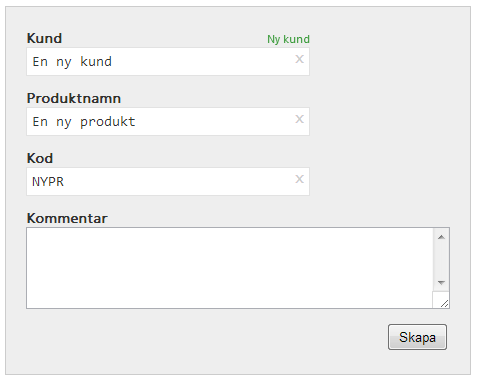The image size is (479, 383).
Task: Click inside the empty Kommentar textarea
Action: [x=230, y=268]
